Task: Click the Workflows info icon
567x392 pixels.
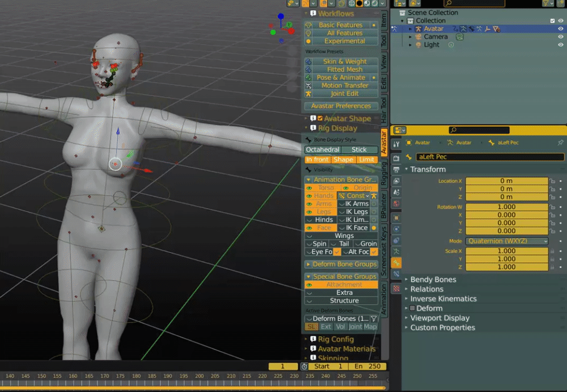Action: [313, 14]
